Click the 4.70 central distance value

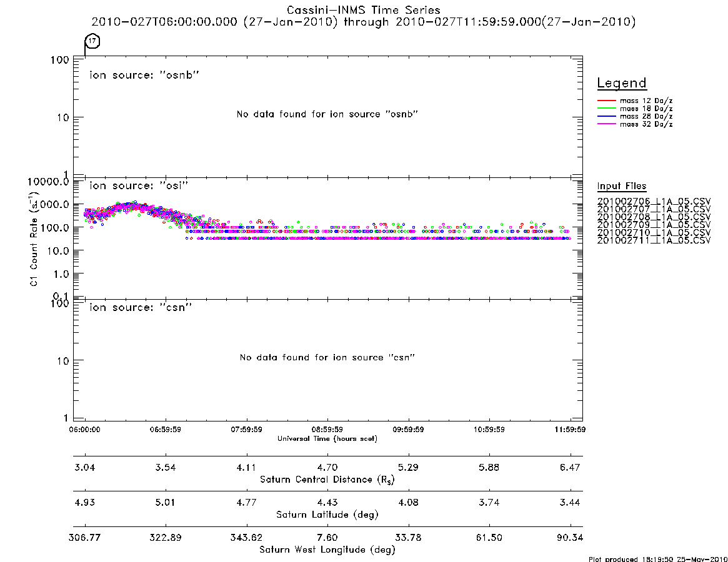[x=327, y=467]
